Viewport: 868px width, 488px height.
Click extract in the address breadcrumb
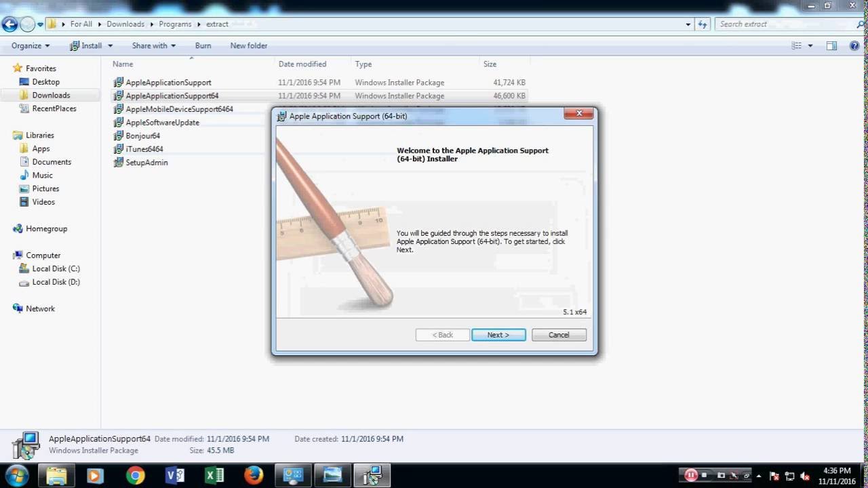pos(217,24)
